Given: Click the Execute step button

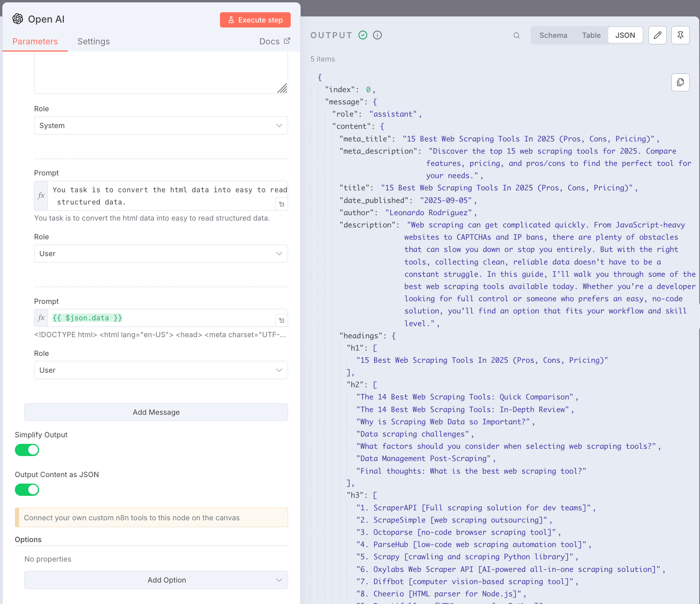Looking at the screenshot, I should click(x=255, y=20).
